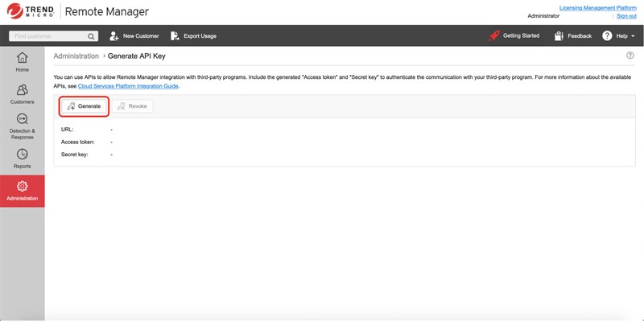This screenshot has height=322, width=644.
Task: Open Getting Started with rocket icon
Action: (514, 36)
